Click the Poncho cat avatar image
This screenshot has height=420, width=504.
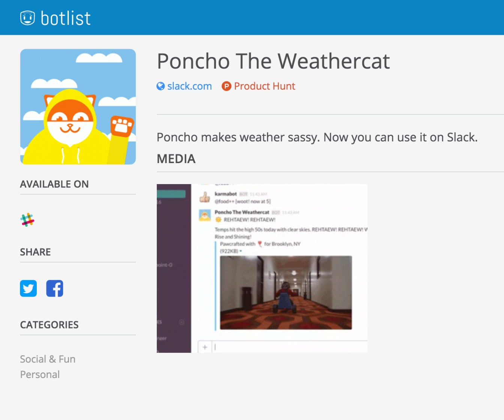[78, 106]
